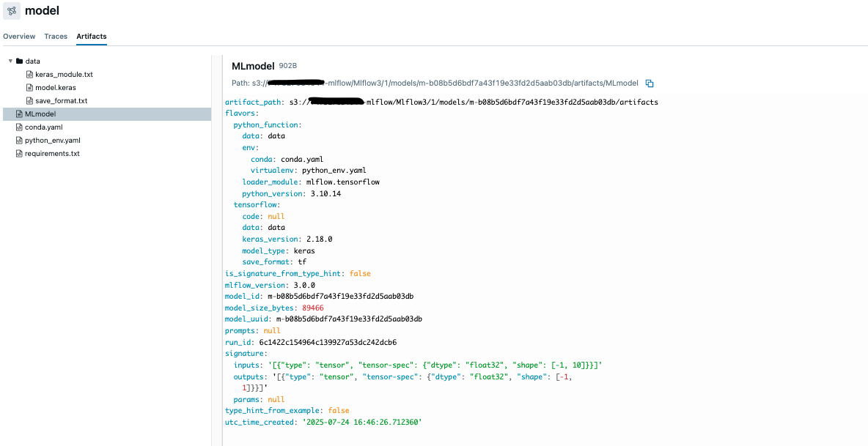Click the file icon beside model.keras
Viewport: 868px width, 446px height.
[28, 87]
